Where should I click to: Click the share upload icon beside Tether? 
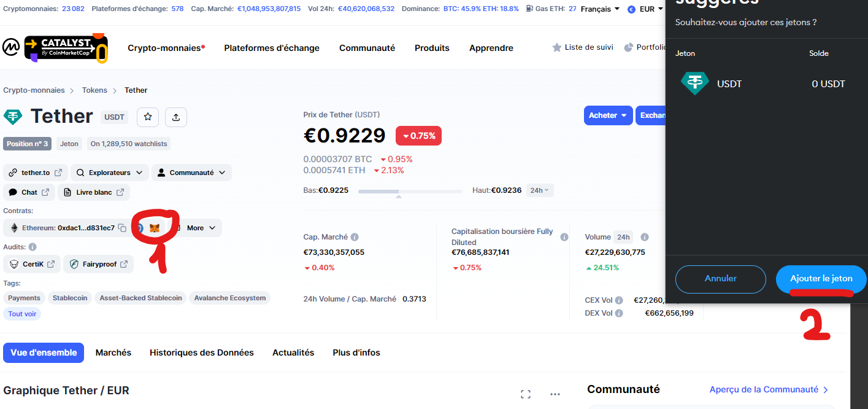(176, 117)
